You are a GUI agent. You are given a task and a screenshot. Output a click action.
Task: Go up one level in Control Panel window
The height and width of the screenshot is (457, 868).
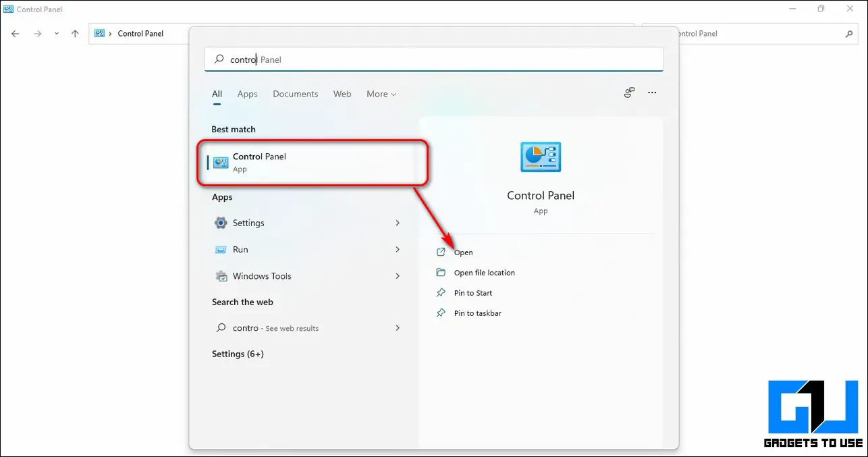(75, 34)
